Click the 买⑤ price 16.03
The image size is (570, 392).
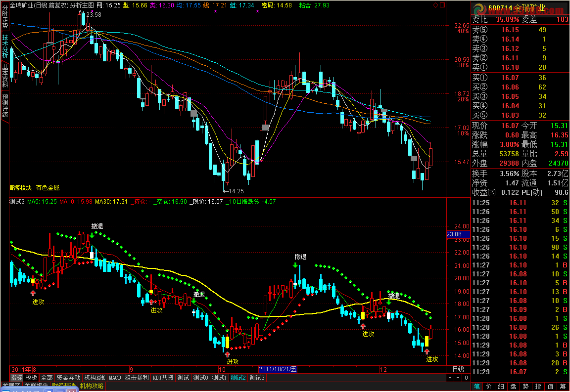(510, 116)
